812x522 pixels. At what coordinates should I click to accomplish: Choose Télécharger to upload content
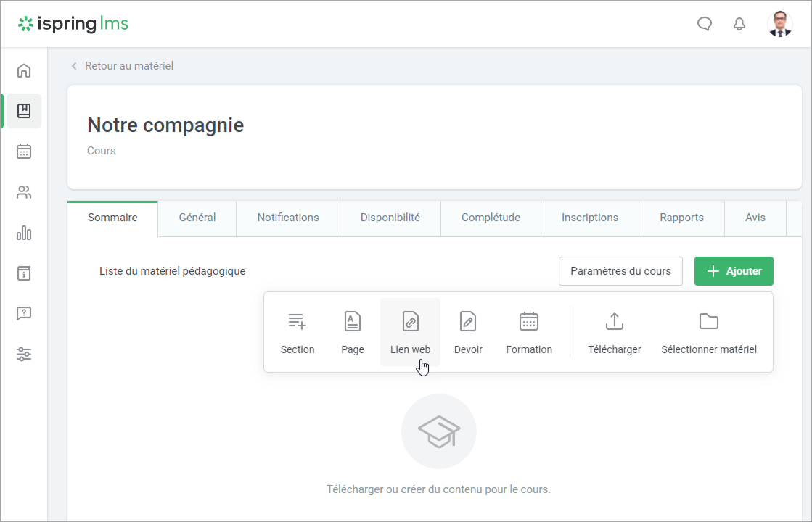[615, 332]
